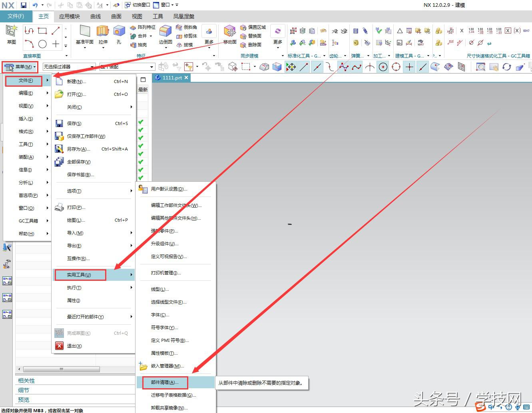Choose 打印(P)... in file menu
Screen dimensions: 532x413
point(94,208)
